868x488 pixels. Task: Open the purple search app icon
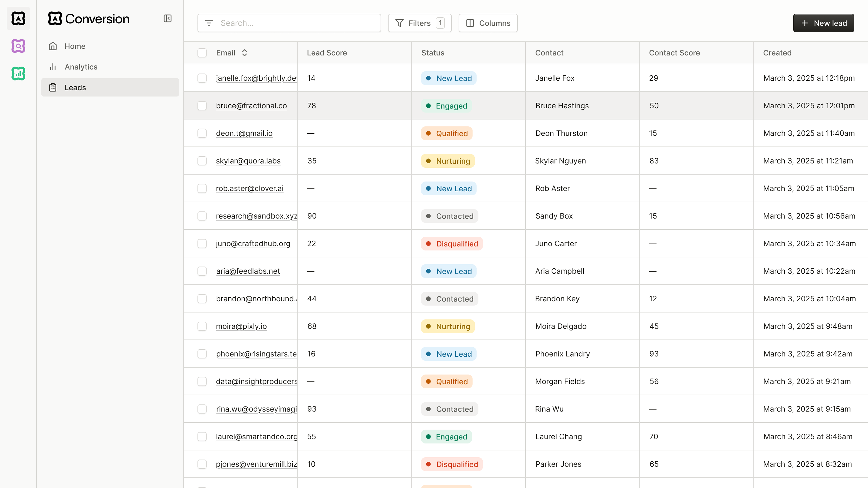click(18, 46)
